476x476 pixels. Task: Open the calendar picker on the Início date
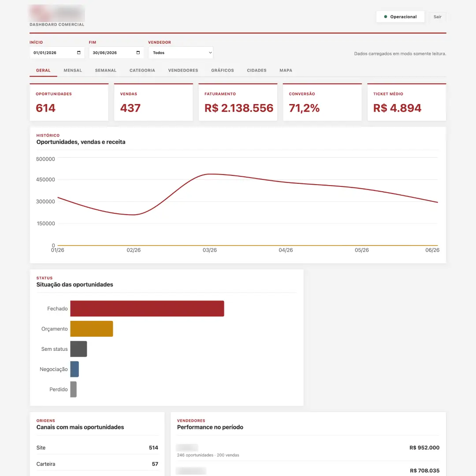(x=78, y=52)
